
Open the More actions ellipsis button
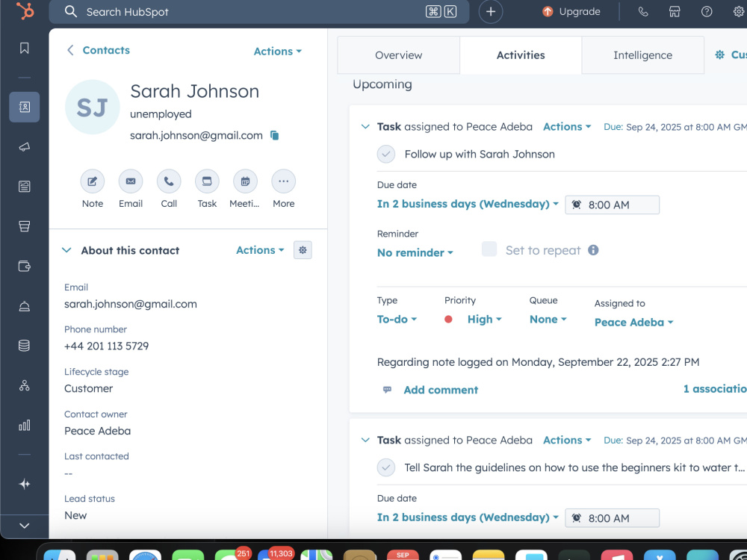[283, 181]
